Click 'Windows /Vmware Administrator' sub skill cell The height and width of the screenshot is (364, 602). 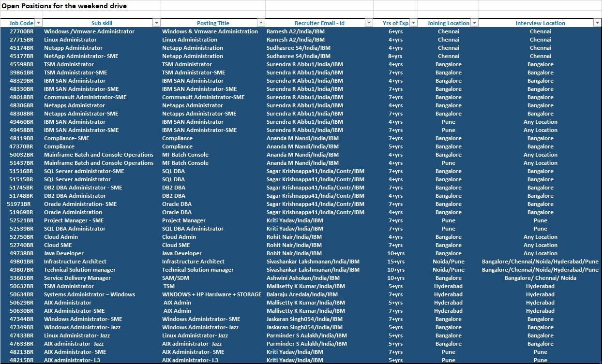click(89, 31)
